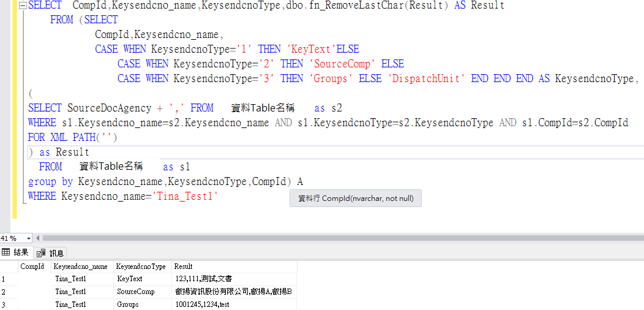The width and height of the screenshot is (644, 310).
Task: Click the messages icon on 訊息 tab
Action: [x=41, y=253]
